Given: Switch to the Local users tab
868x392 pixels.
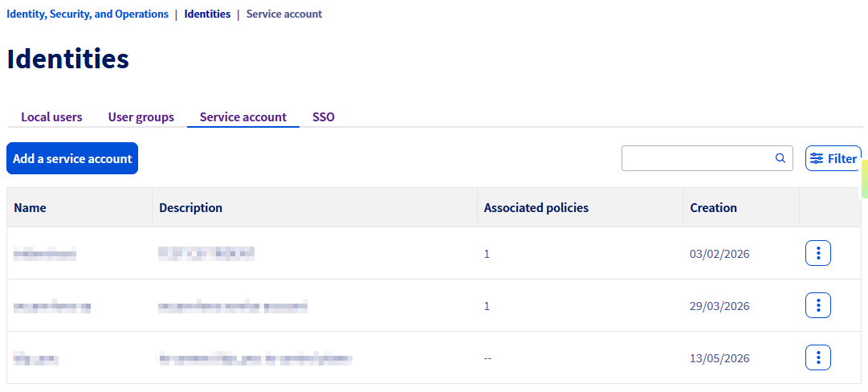Looking at the screenshot, I should [51, 116].
